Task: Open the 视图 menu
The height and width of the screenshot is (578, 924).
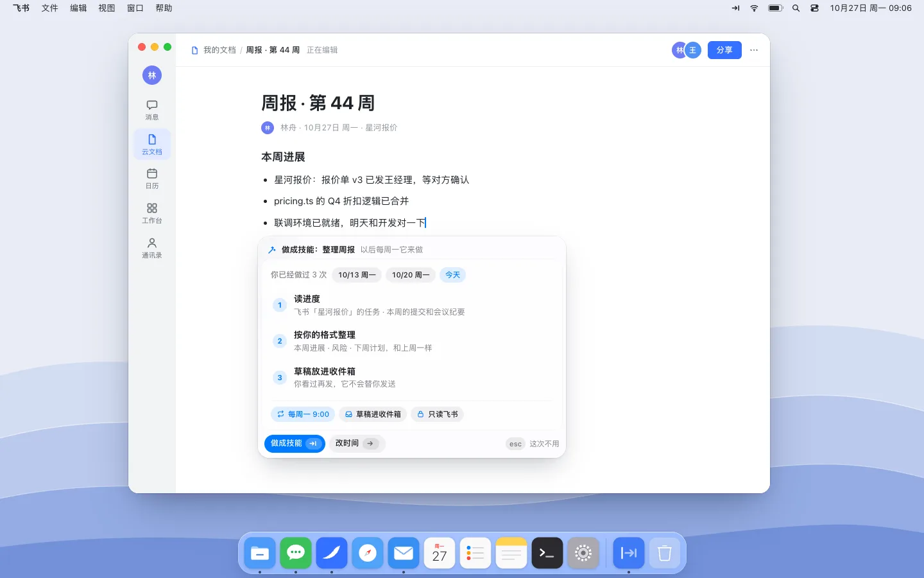Action: coord(107,8)
